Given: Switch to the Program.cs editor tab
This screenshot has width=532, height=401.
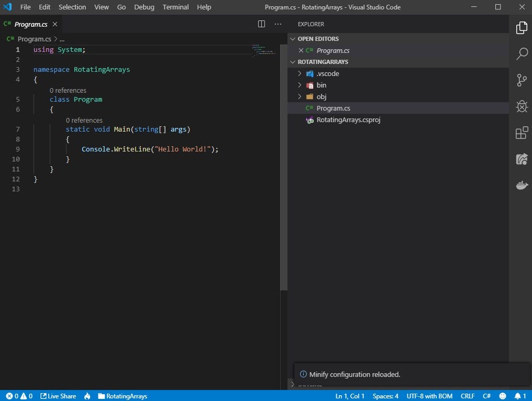Looking at the screenshot, I should (x=30, y=24).
